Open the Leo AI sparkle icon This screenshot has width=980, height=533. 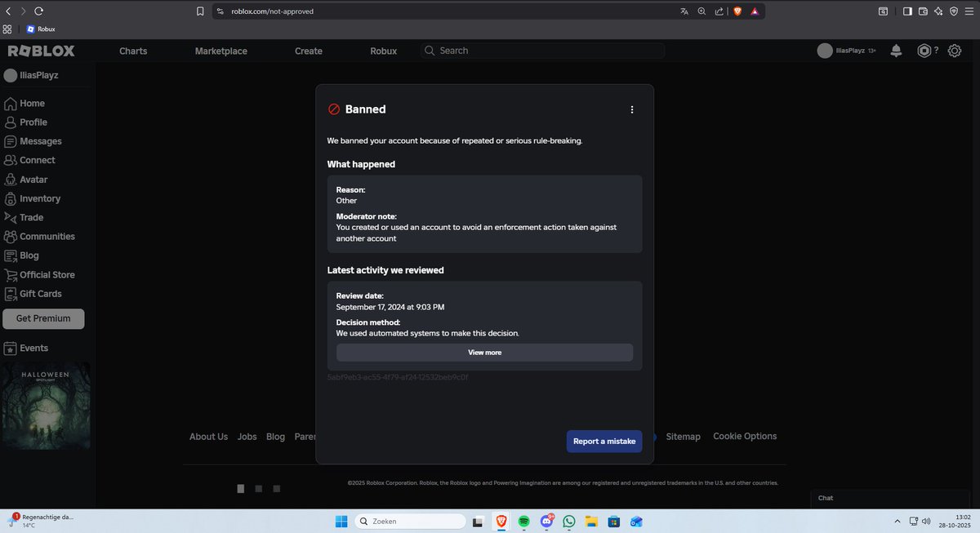tap(938, 11)
